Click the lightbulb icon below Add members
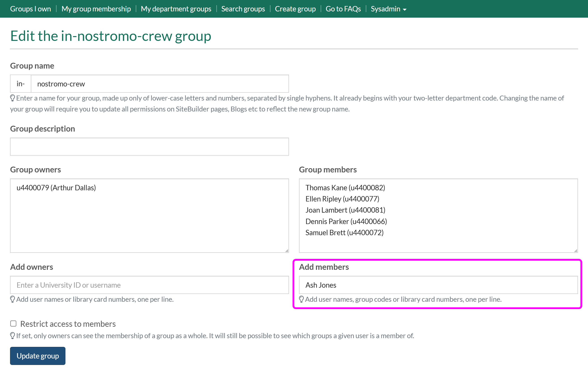The width and height of the screenshot is (588, 375). pyautogui.click(x=301, y=299)
